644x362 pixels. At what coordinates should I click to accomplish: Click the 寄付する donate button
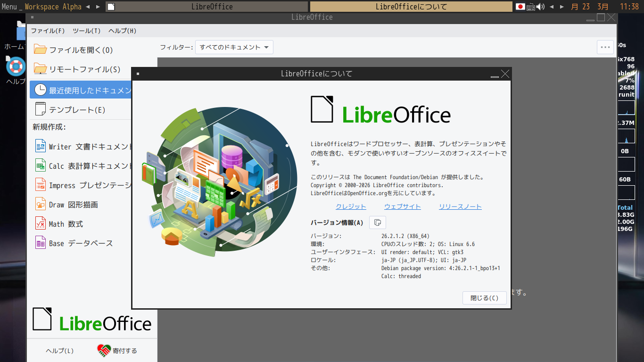click(x=117, y=351)
